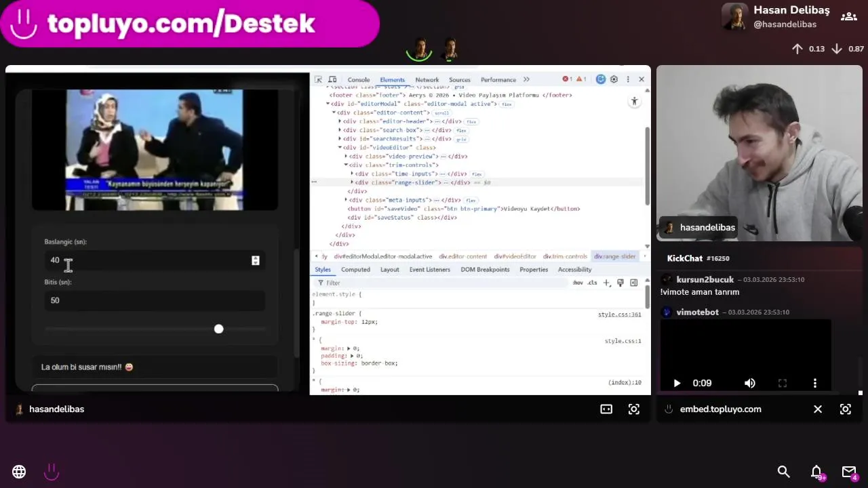The height and width of the screenshot is (488, 868).
Task: Collapse the div.trim-controls node
Action: click(346, 165)
